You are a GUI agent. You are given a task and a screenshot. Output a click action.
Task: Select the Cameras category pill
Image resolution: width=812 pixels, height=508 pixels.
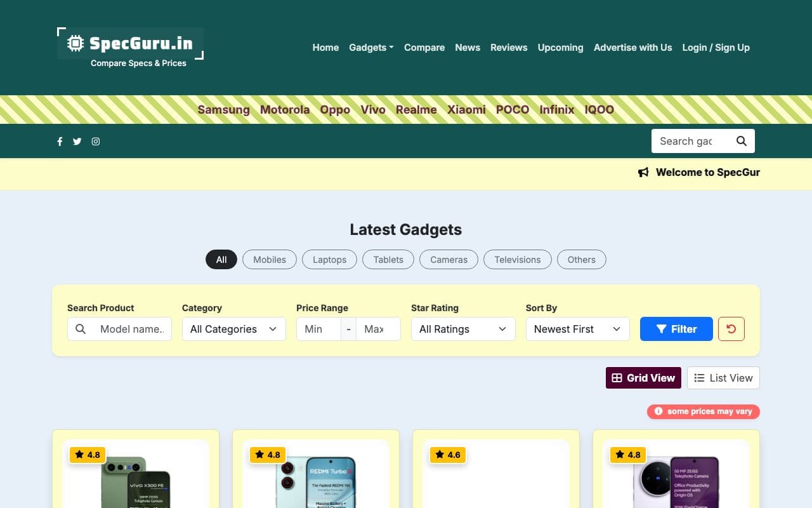click(449, 259)
